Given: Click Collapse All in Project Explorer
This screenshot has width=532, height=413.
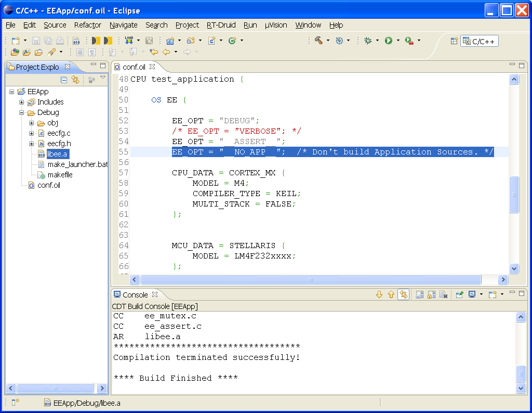Looking at the screenshot, I should click(x=63, y=80).
